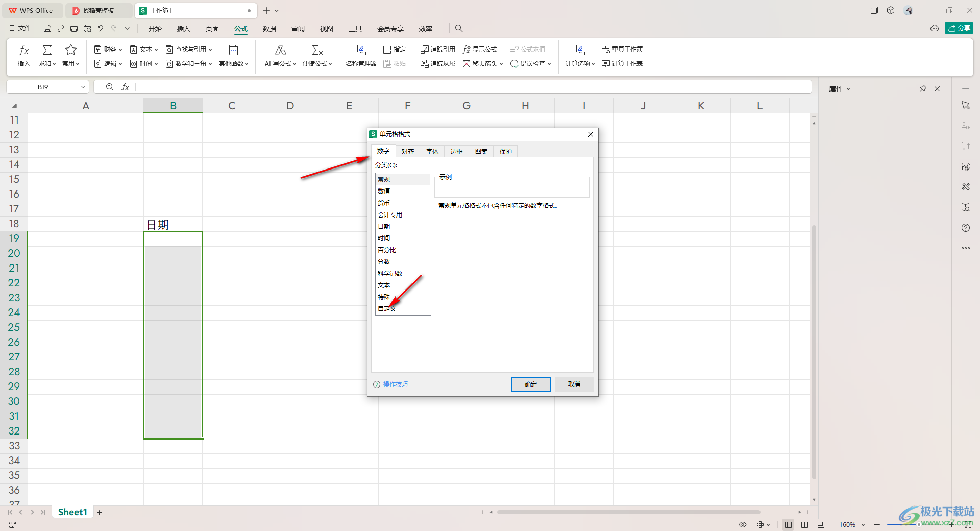Image resolution: width=980 pixels, height=531 pixels.
Task: Click the selection arrow icon in right sidebar
Action: (x=966, y=105)
